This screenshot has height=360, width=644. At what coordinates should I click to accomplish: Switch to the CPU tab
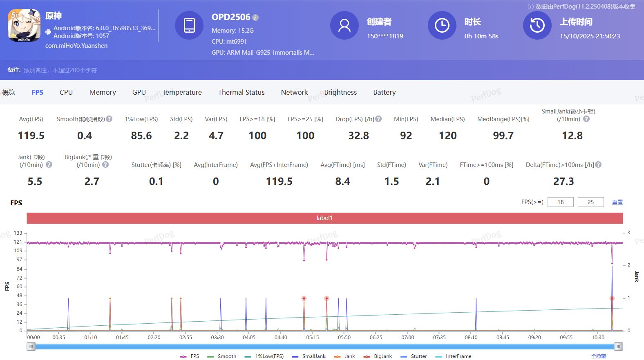click(x=66, y=92)
